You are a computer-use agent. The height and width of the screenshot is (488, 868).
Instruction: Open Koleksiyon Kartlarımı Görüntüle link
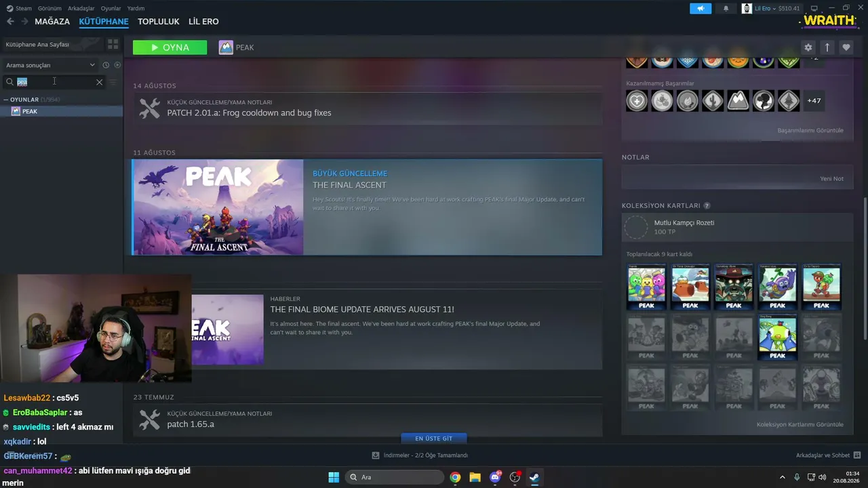click(800, 424)
